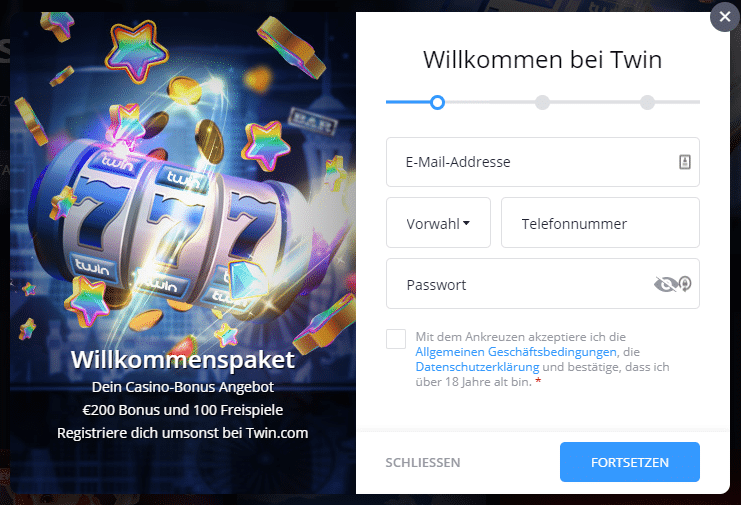Select the first step circle in progress bar
The height and width of the screenshot is (505, 741).
(x=438, y=102)
